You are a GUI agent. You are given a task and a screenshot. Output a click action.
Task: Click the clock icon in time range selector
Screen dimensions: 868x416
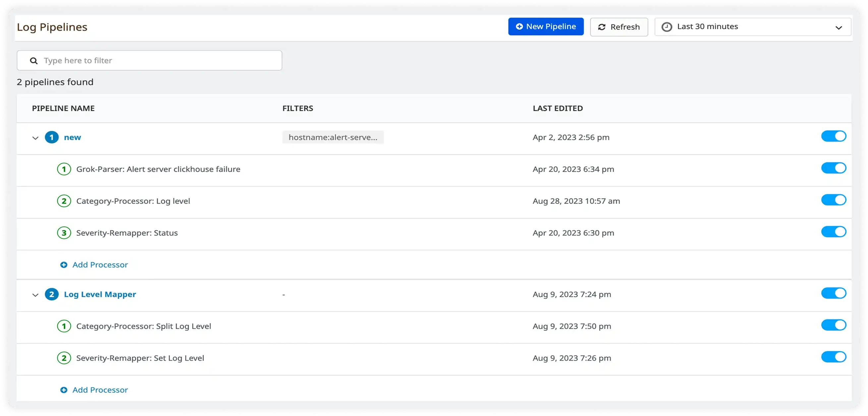tap(667, 26)
